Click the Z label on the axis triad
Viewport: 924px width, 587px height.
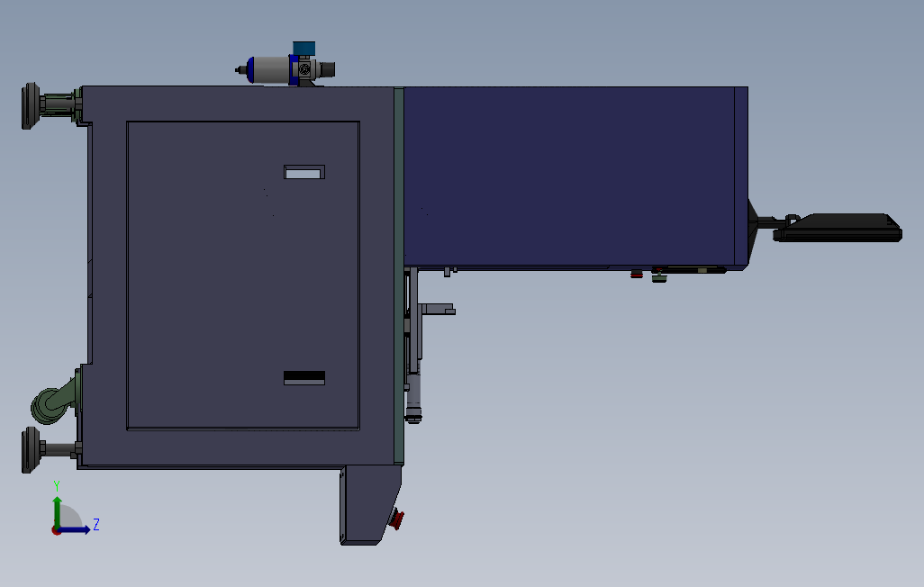point(96,525)
